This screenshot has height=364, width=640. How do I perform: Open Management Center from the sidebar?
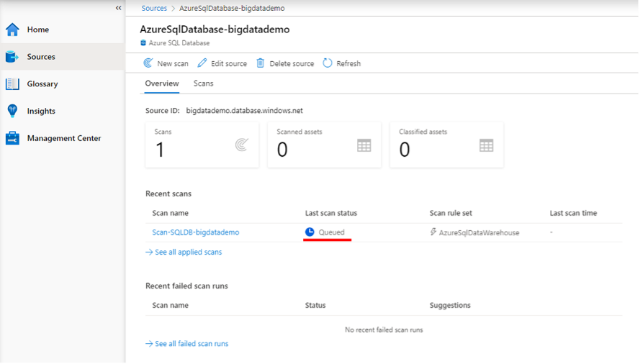(x=64, y=138)
